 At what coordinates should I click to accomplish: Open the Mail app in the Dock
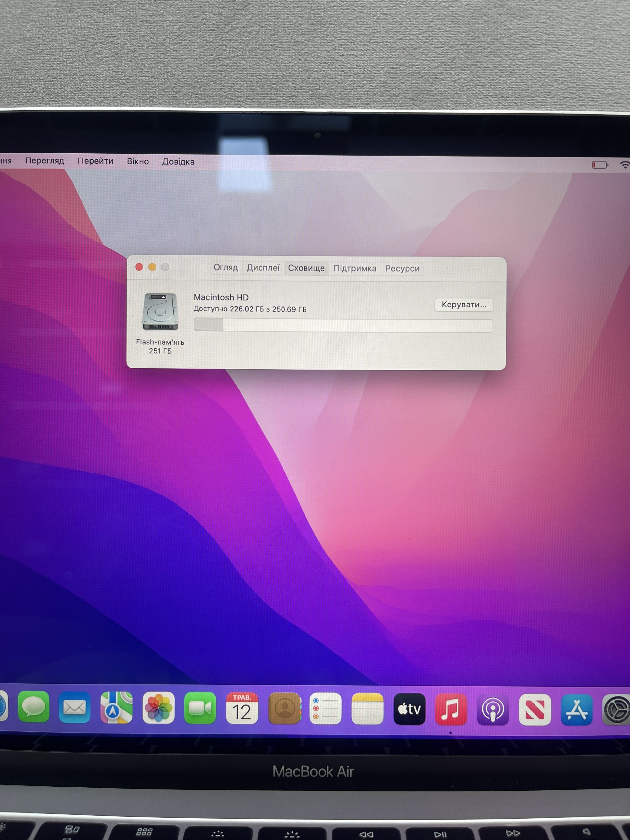click(x=75, y=707)
